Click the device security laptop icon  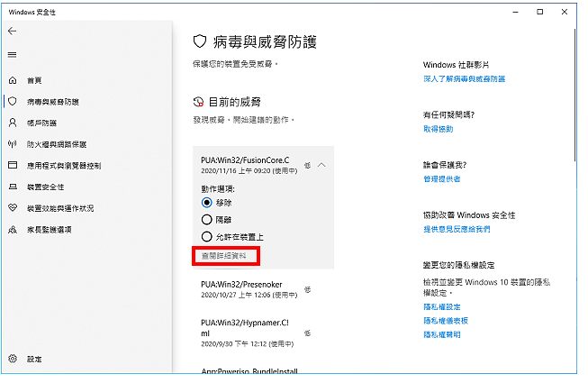point(13,187)
